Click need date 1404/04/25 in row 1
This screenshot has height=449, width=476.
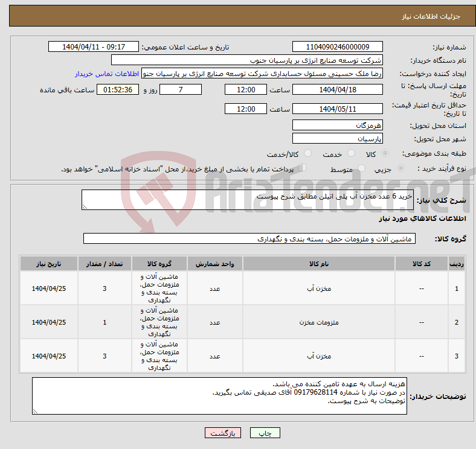click(x=49, y=288)
